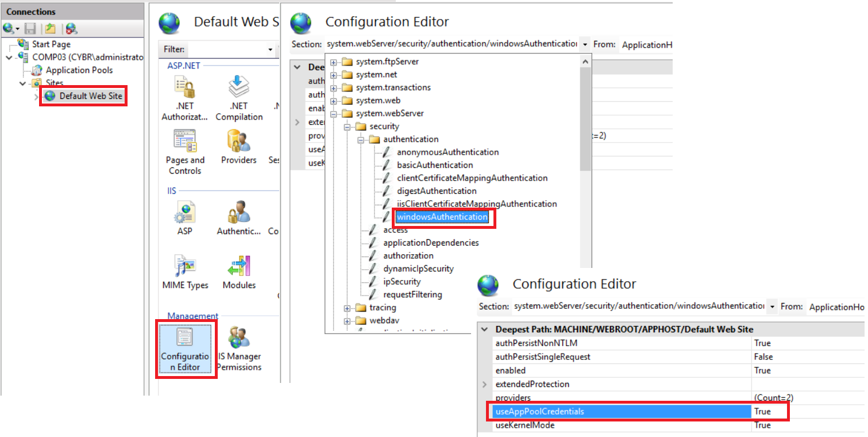Open the MIME Types feature
Viewport: 868px width, 437px height.
(x=184, y=270)
